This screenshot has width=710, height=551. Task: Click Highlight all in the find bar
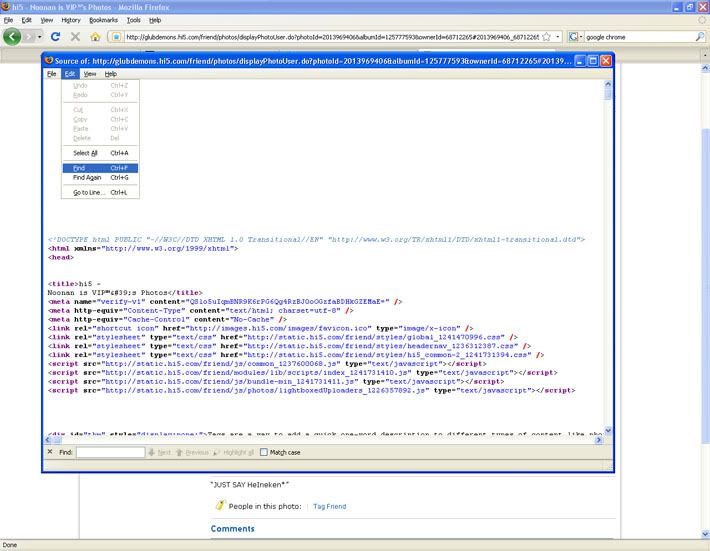(x=234, y=452)
